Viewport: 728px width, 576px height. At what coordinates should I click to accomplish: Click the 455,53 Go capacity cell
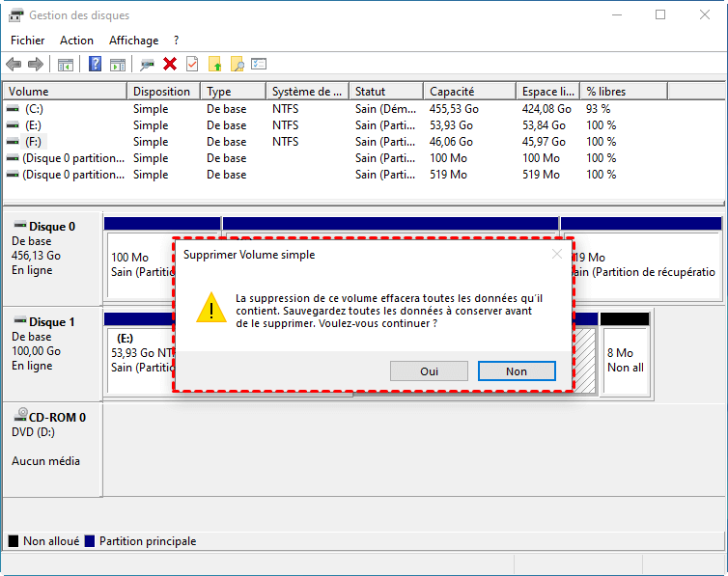pyautogui.click(x=454, y=109)
